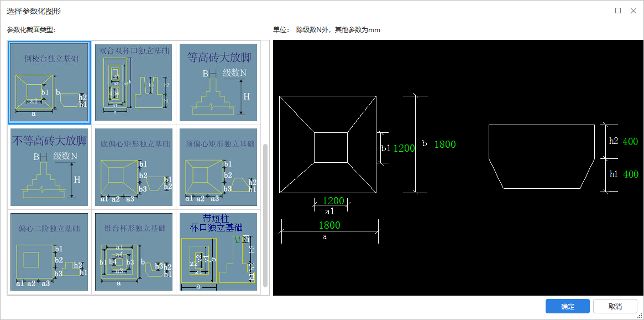Maximize the 选择参数化图形 dialog
This screenshot has height=320, width=644.
click(617, 11)
